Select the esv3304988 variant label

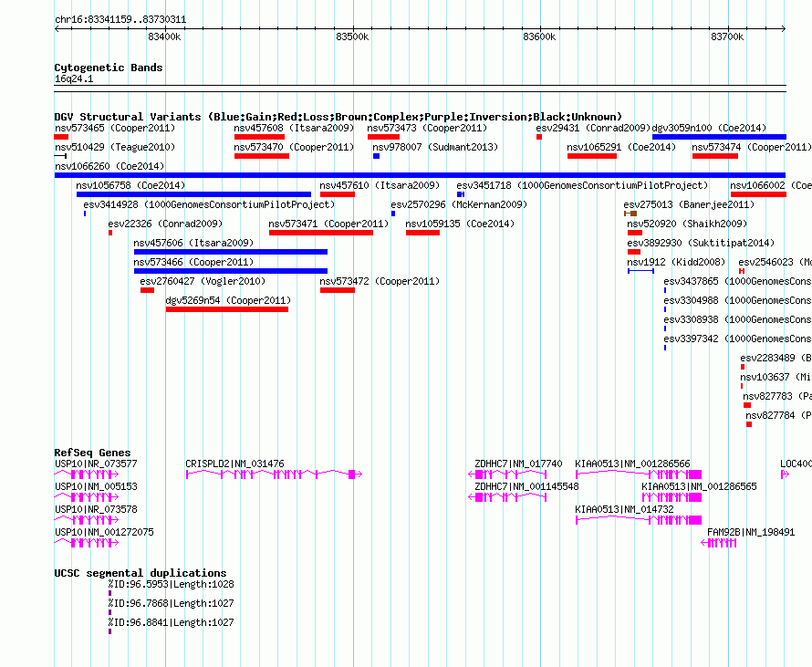click(x=737, y=300)
